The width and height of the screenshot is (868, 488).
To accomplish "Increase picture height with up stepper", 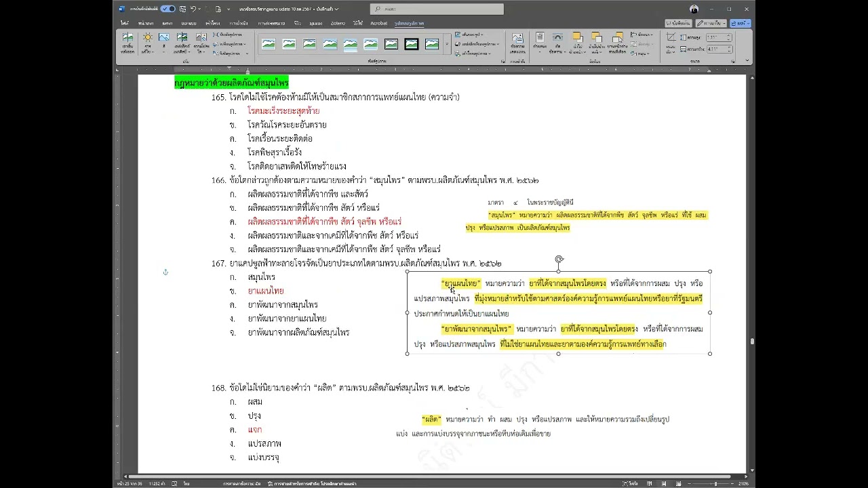I will [729, 37].
